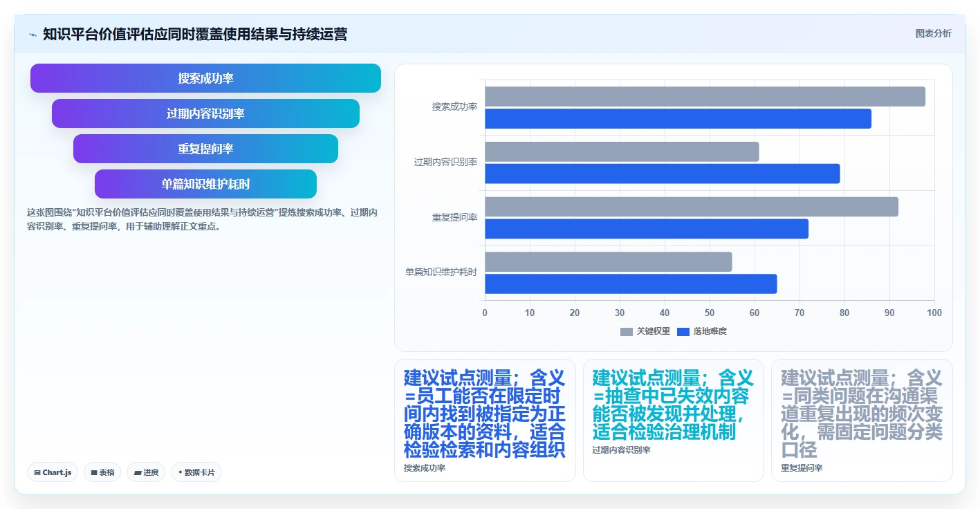Click the blue 重复提问率 落地难度 bar
Screen dimensions: 980x509
pyautogui.click(x=647, y=229)
